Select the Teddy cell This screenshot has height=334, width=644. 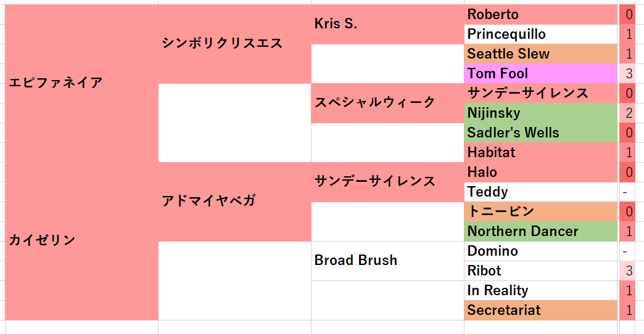[540, 192]
